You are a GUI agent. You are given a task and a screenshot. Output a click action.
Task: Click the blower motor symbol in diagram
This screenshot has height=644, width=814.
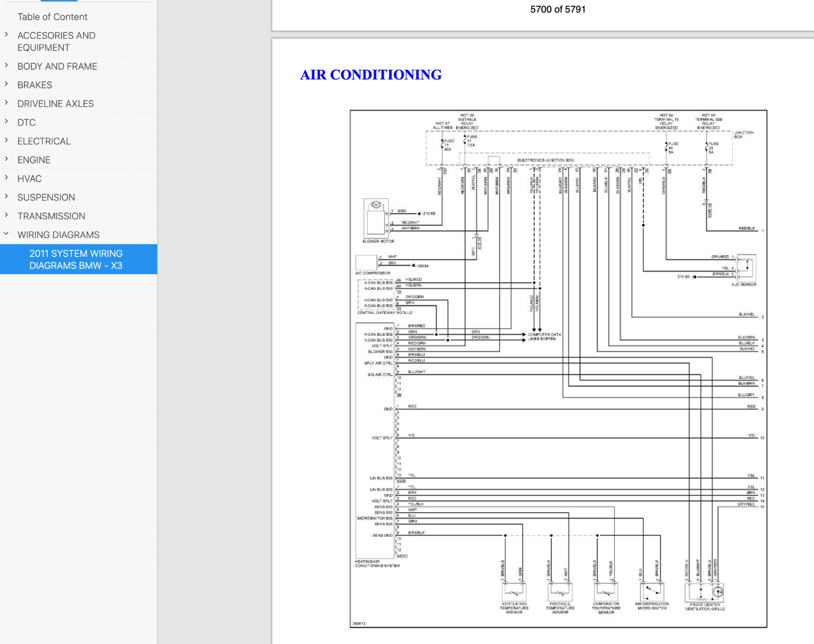pos(376,218)
